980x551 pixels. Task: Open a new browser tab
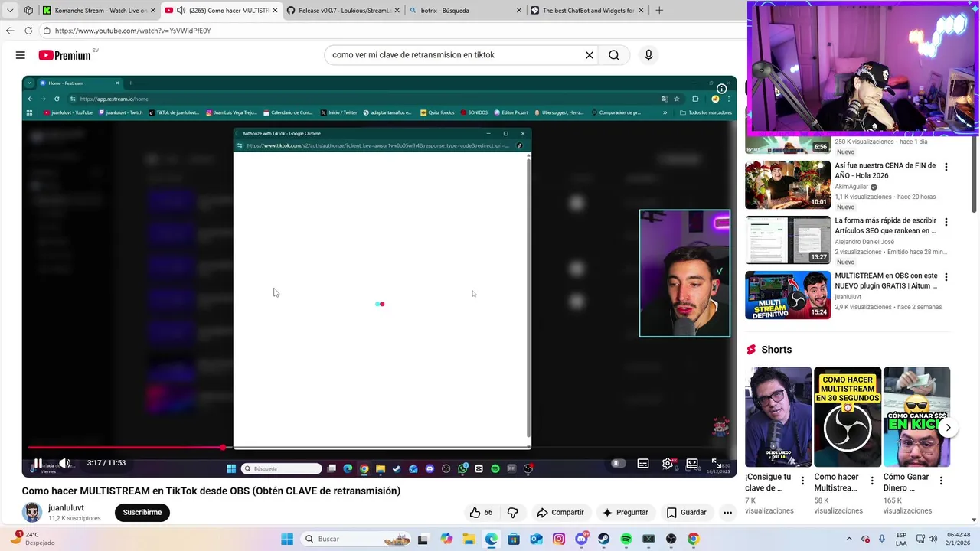click(659, 11)
